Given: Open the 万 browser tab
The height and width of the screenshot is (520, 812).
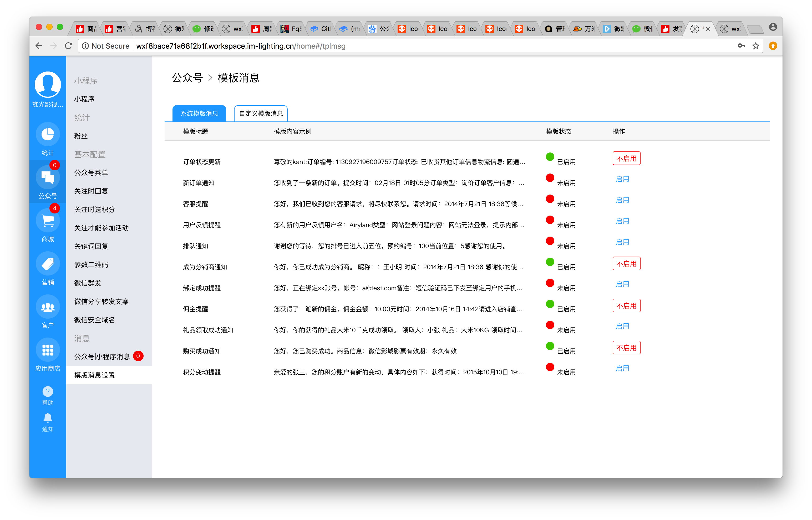Looking at the screenshot, I should [584, 29].
